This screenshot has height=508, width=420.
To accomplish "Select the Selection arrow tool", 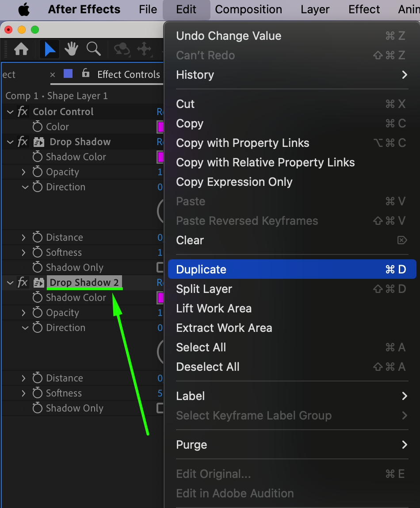I will 50,49.
